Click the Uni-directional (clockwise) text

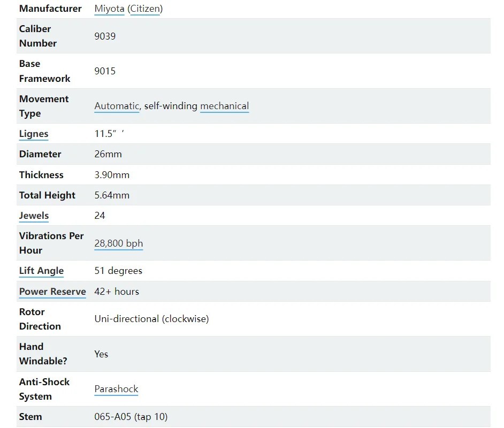click(152, 319)
